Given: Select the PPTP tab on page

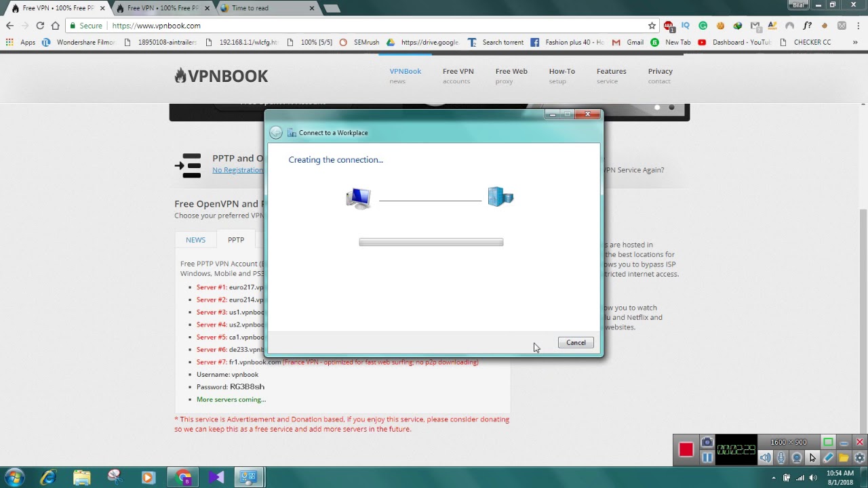Looking at the screenshot, I should [236, 240].
